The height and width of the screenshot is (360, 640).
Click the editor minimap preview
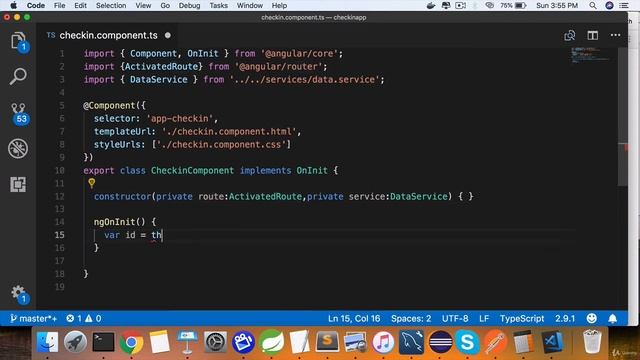point(590,55)
